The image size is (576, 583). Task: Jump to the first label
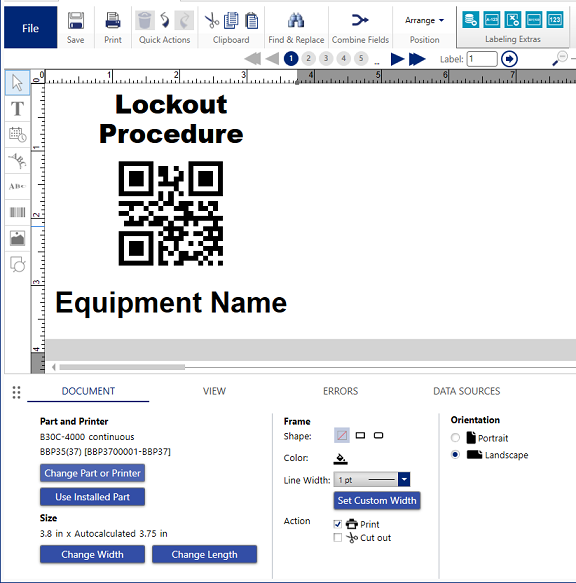tap(253, 59)
